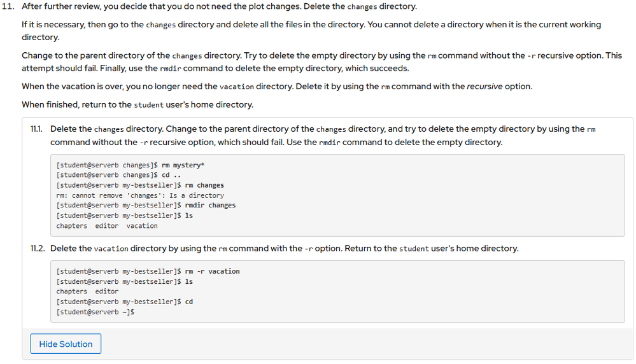Click the 'rm mystery*' command line
This screenshot has height=364, width=636.
[131, 165]
